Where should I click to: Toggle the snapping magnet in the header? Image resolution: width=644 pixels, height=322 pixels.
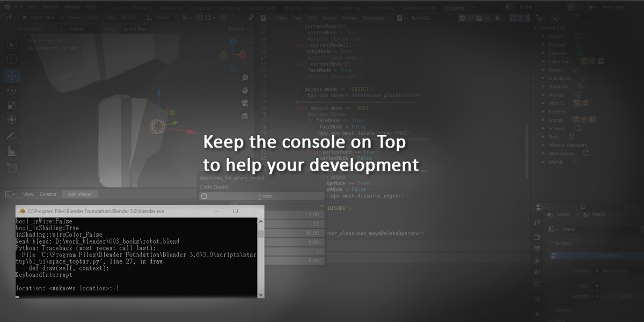pyautogui.click(x=200, y=18)
